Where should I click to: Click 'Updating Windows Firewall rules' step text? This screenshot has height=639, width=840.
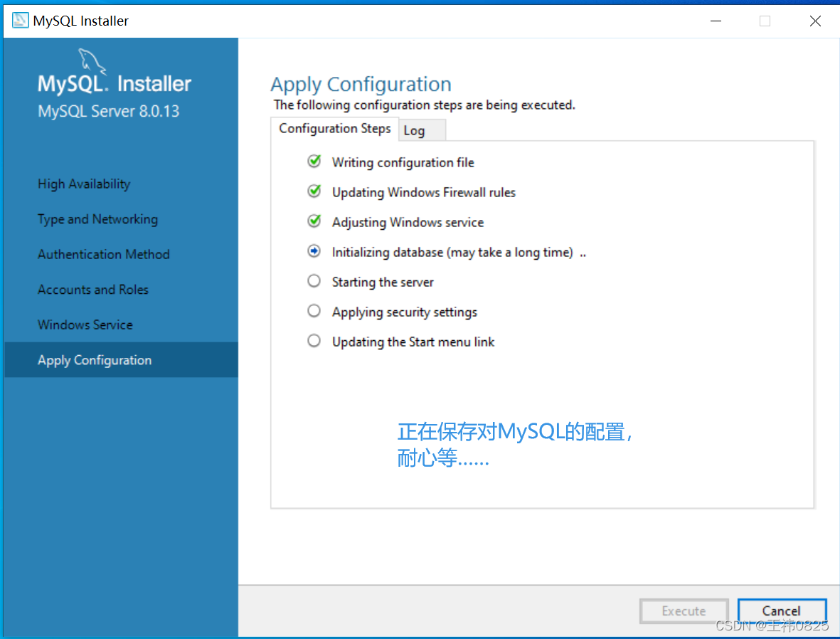click(x=424, y=192)
